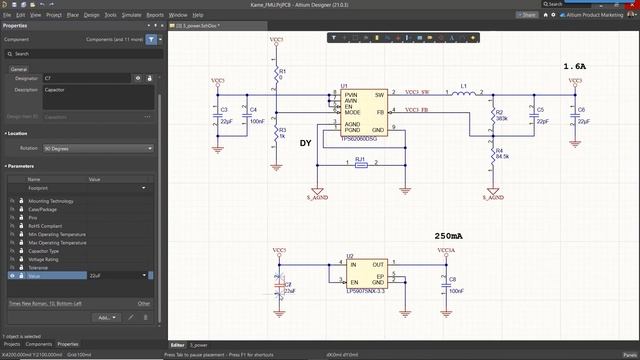The height and width of the screenshot is (360, 640).
Task: Toggle lock on RoHS Compliant parameter
Action: [x=21, y=226]
